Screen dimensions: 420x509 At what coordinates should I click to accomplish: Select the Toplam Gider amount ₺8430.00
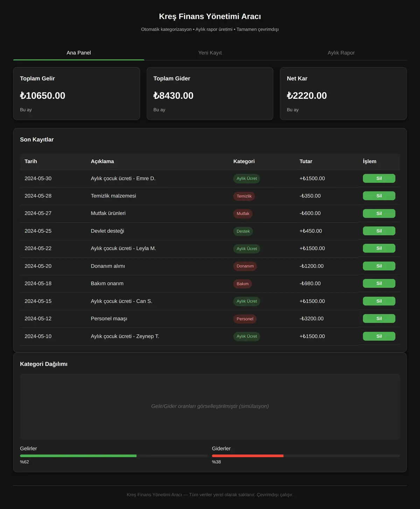coord(173,96)
